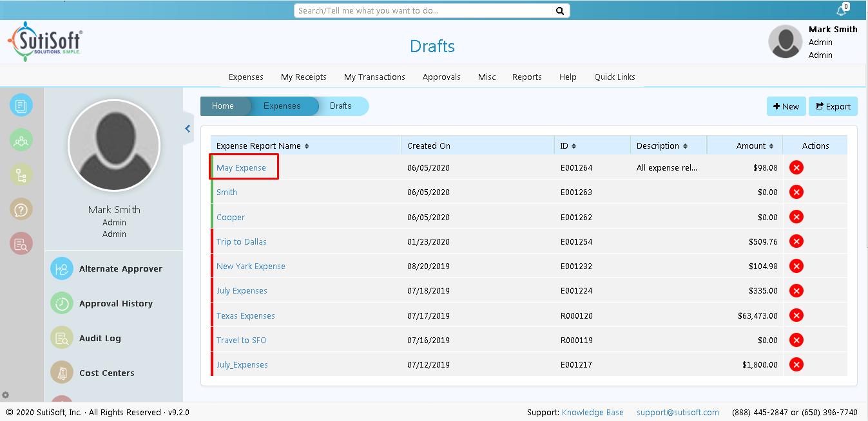Screen dimensions: 868x421
Task: Open the Texas Expenses report link
Action: (x=246, y=316)
